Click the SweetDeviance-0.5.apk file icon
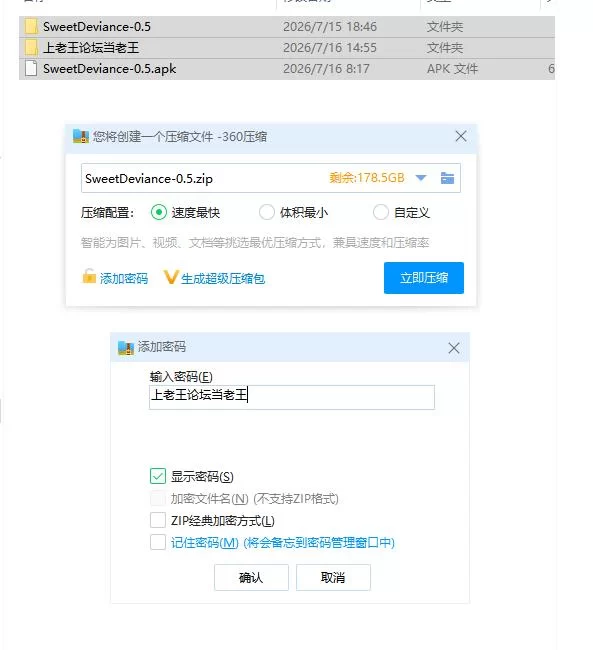 pos(31,68)
